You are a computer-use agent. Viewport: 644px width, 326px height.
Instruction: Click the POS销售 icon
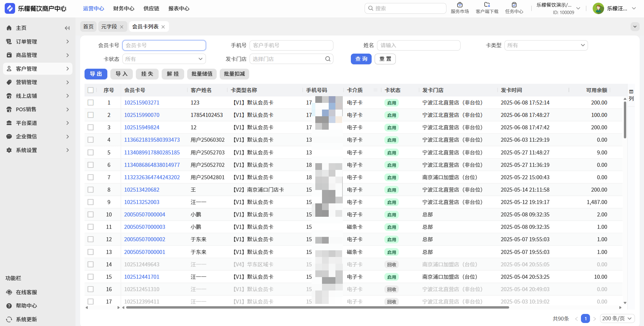[9, 109]
